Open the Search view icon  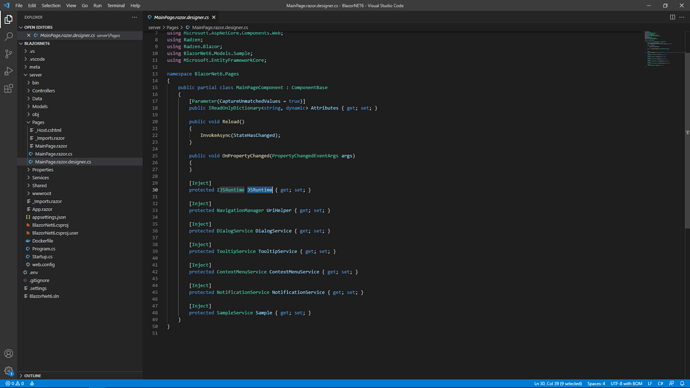[x=8, y=37]
